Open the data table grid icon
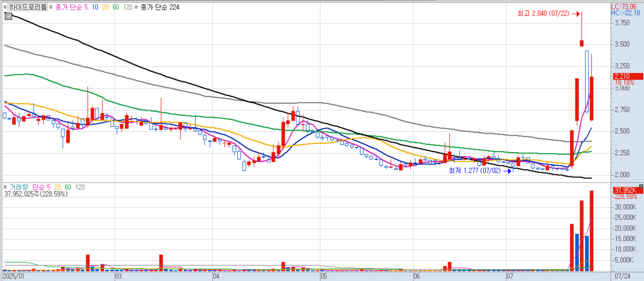Viewport: 644px width, 281px height. [8, 16]
